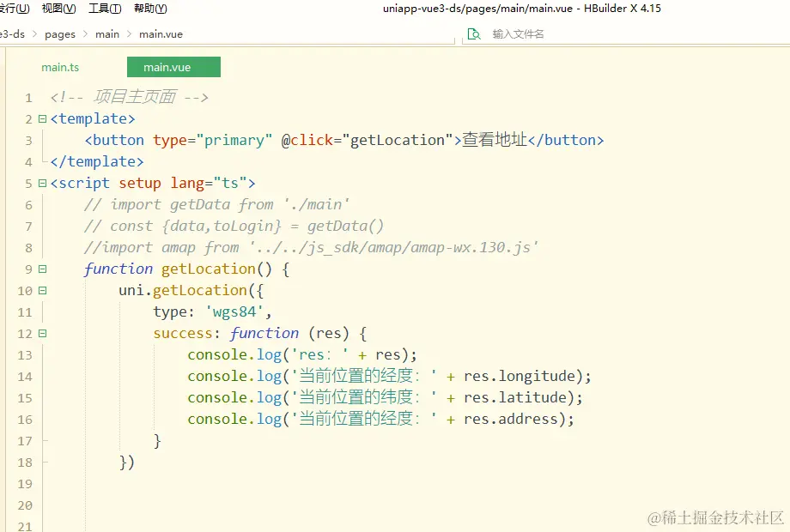The height and width of the screenshot is (532, 790).
Task: Click the 项目主页面 comment text
Action: (x=135, y=96)
